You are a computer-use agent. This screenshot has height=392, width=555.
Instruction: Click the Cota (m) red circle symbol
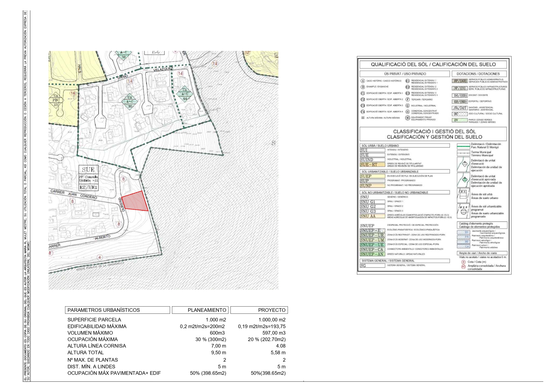click(463, 262)
